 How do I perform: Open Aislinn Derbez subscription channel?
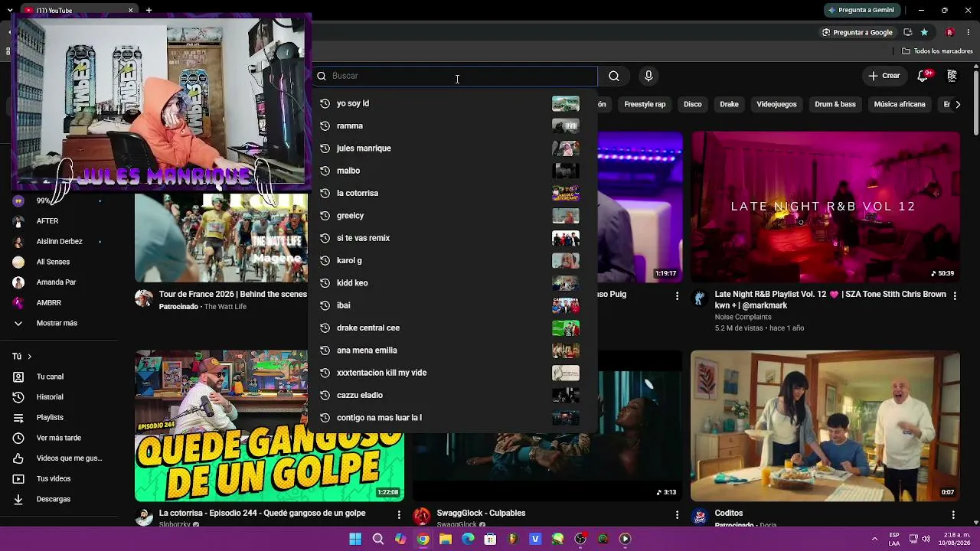(x=59, y=241)
